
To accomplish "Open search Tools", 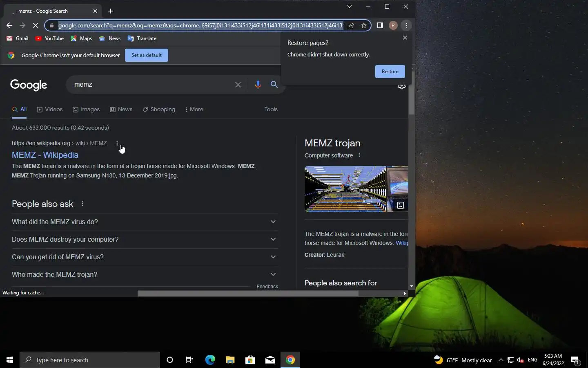I will [x=271, y=110].
